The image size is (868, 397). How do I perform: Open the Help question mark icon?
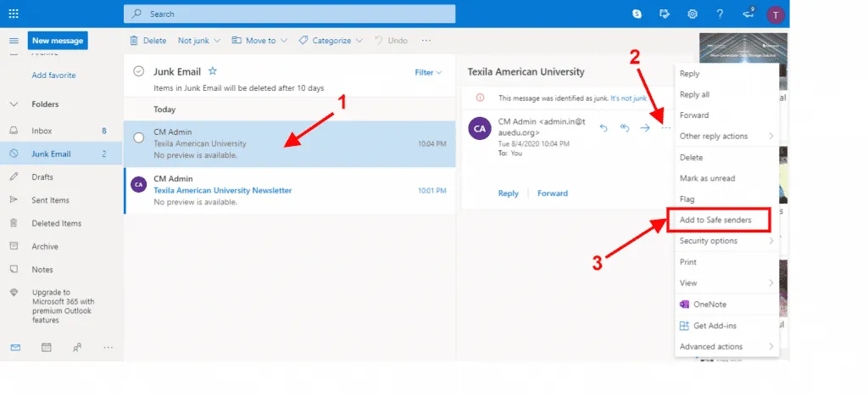click(720, 14)
